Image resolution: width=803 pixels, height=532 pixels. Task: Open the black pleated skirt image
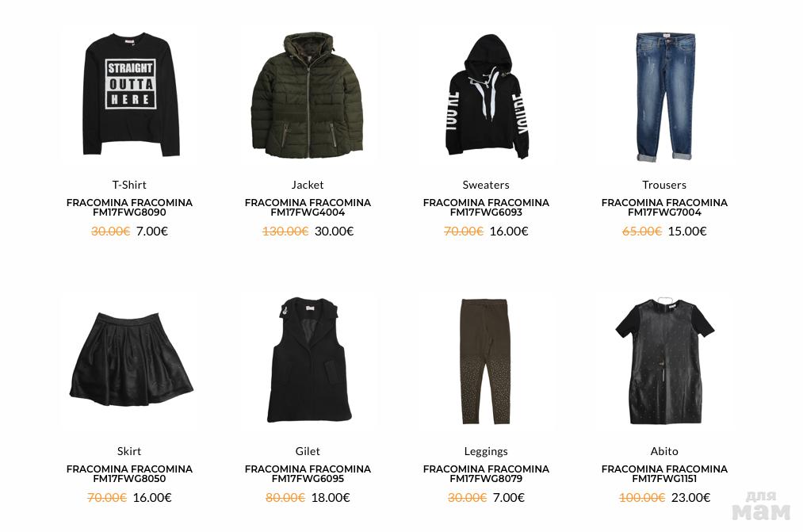point(131,359)
